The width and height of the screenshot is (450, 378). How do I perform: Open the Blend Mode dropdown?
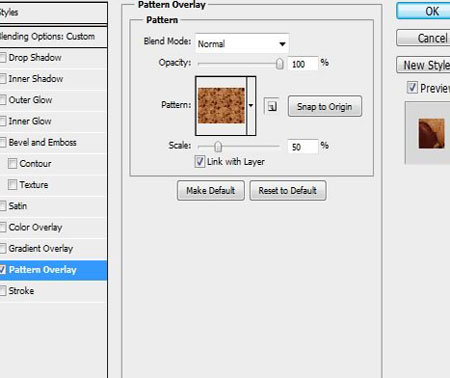click(242, 44)
